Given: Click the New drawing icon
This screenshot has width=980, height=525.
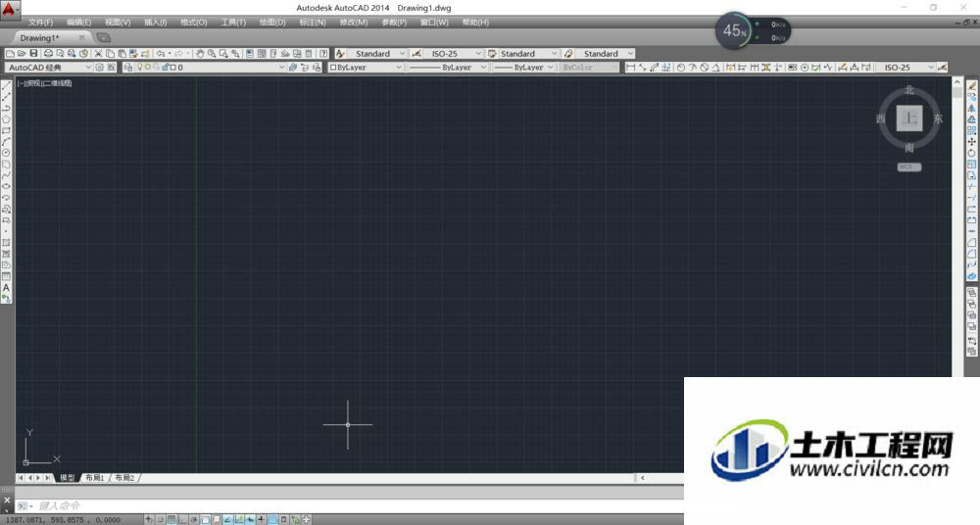Looking at the screenshot, I should [10, 54].
